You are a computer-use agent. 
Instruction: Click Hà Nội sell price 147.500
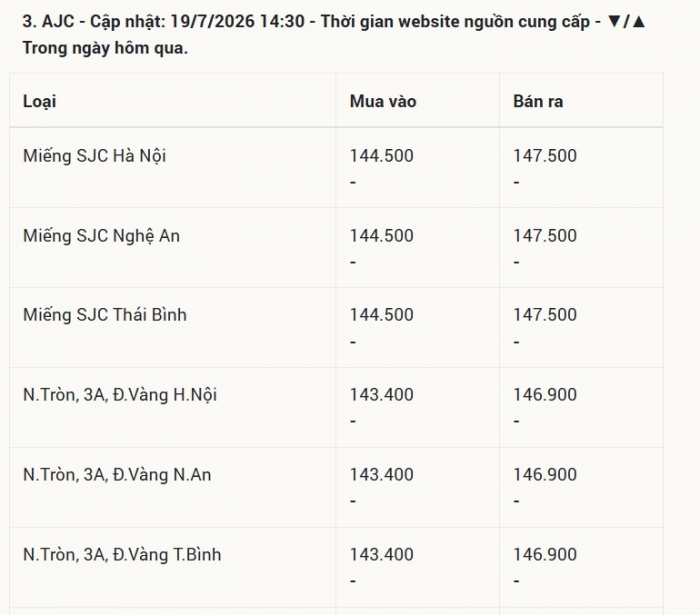(545, 156)
